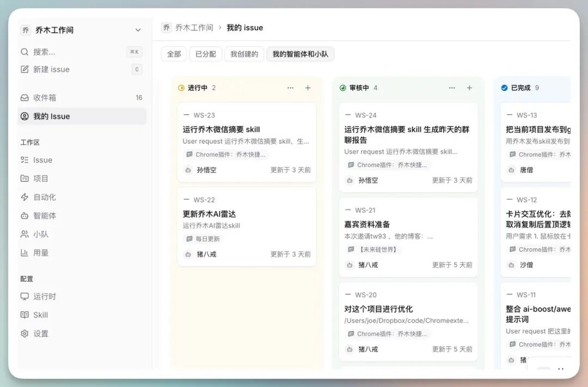Click the 新建 issue pencil icon
This screenshot has width=588, height=387.
coord(24,69)
